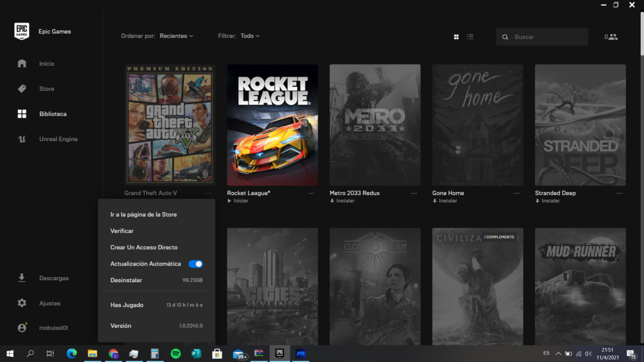
Task: Open Unreal Engine section
Action: point(59,139)
